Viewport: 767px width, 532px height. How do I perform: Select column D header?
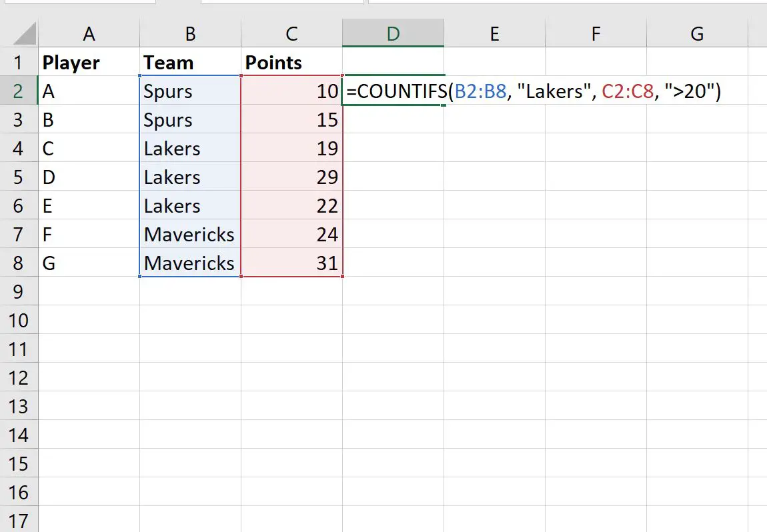tap(393, 34)
